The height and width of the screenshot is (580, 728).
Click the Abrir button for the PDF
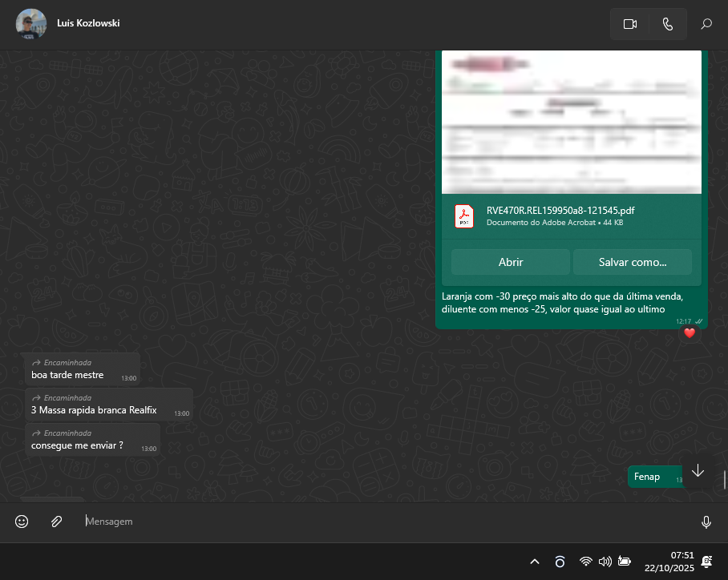coord(511,262)
